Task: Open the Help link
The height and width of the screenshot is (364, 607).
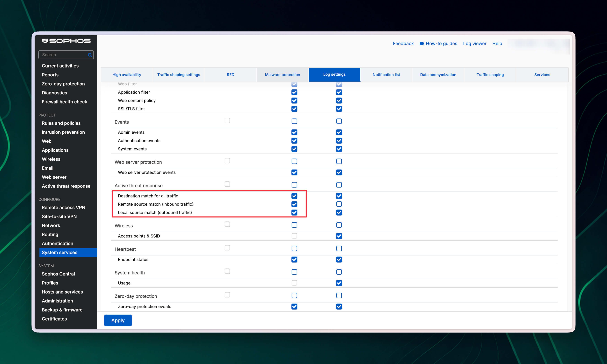Action: click(x=497, y=43)
